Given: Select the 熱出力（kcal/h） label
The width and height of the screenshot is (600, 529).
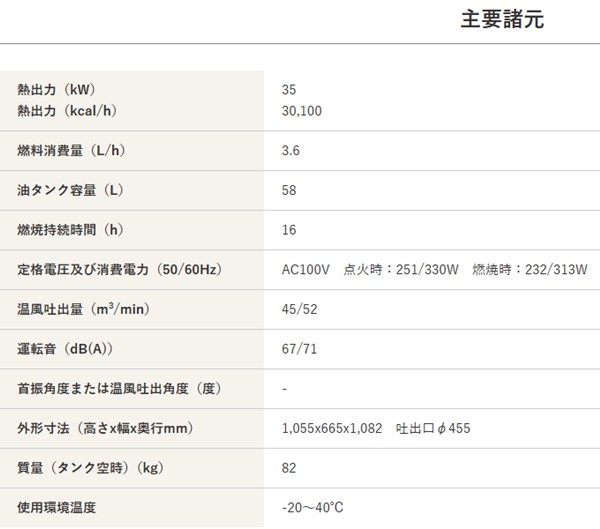Looking at the screenshot, I should coord(70,111).
